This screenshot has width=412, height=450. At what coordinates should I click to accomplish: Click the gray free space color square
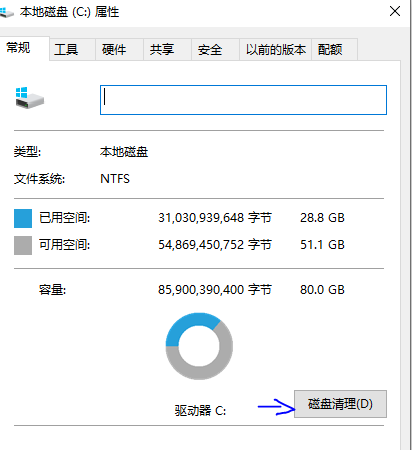23,245
